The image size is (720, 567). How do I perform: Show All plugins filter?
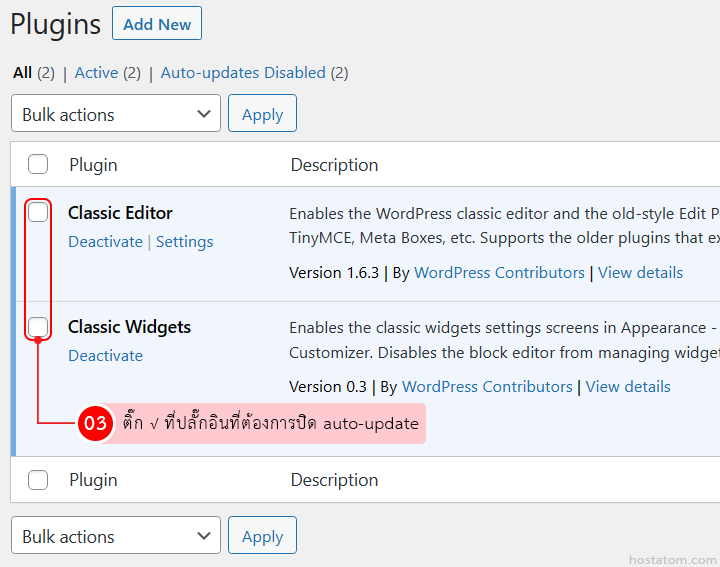coord(22,73)
